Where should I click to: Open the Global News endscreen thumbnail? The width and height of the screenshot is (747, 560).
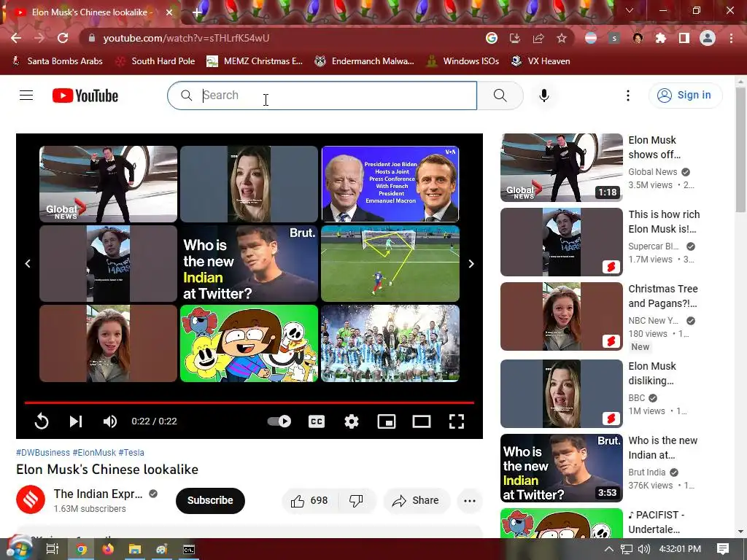tap(108, 184)
